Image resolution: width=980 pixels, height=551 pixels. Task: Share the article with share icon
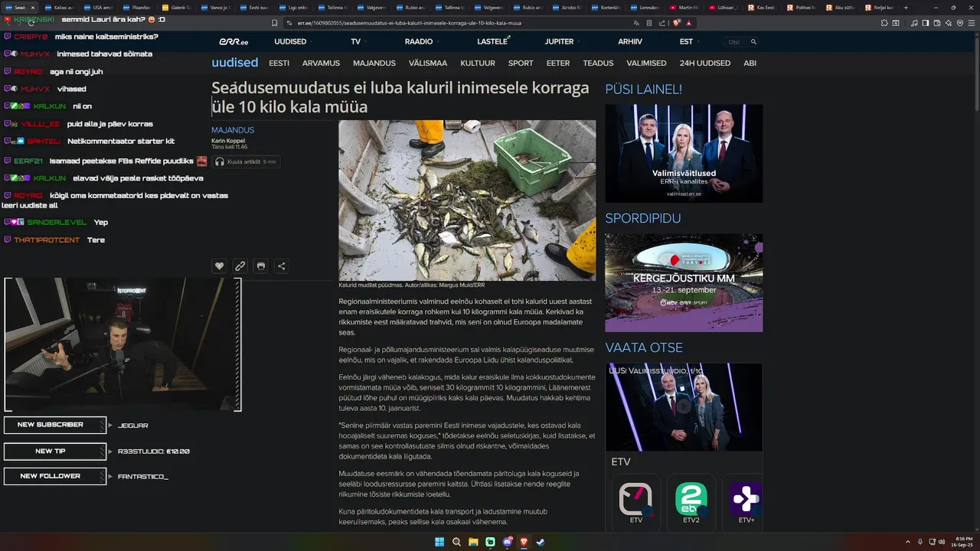click(x=282, y=266)
